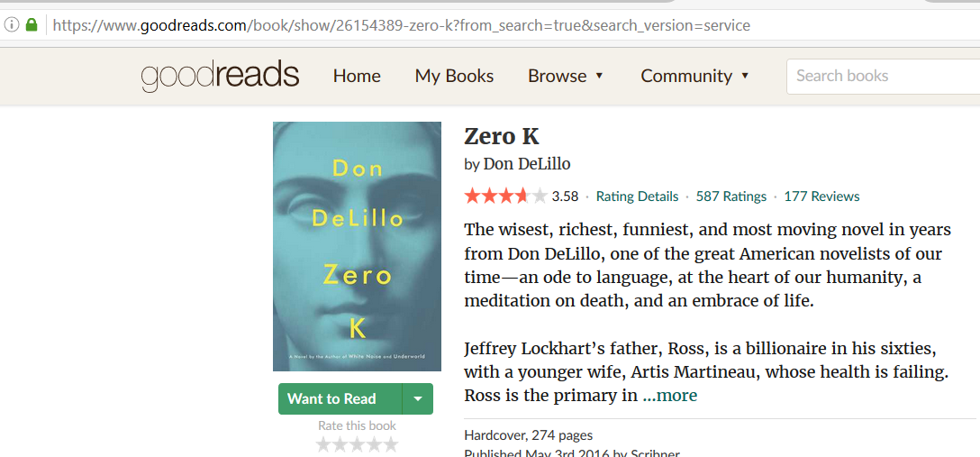Screen dimensions: 980x457
Task: Open My Books
Action: coord(454,77)
